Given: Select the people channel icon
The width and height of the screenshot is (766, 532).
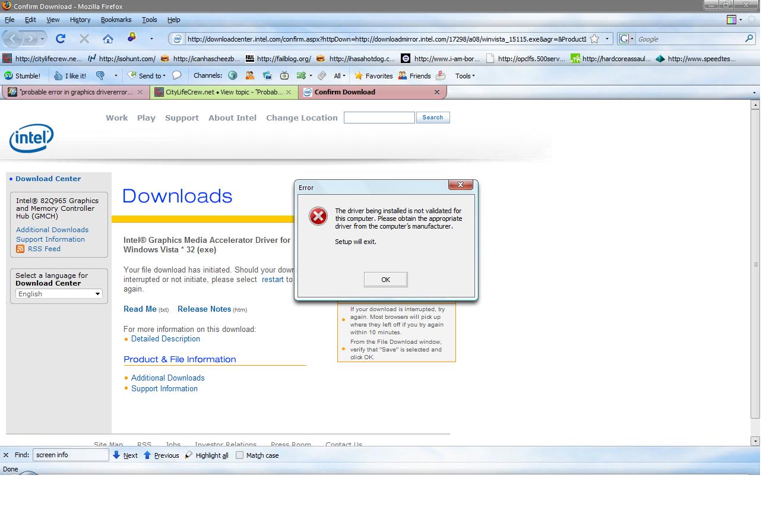Looking at the screenshot, I should [250, 76].
